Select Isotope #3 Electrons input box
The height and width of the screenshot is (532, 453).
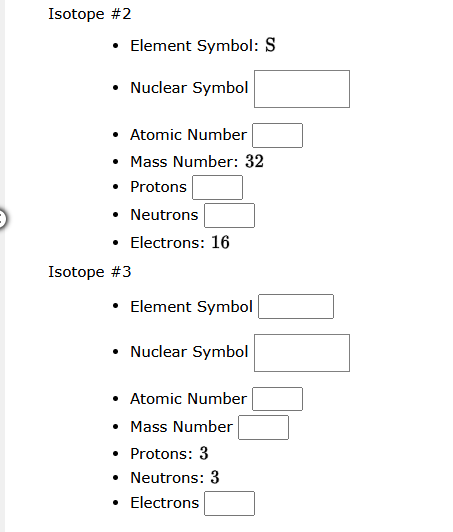pos(229,504)
